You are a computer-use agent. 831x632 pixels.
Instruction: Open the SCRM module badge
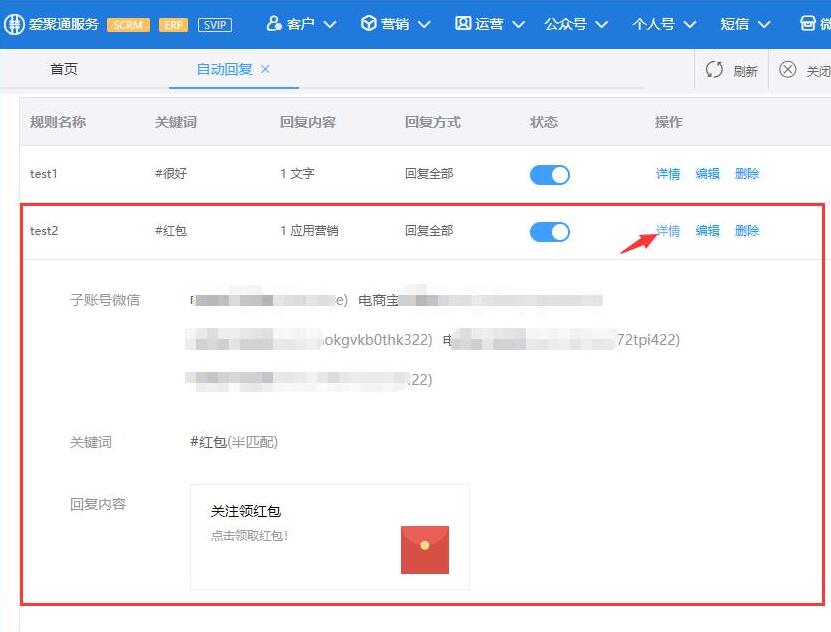coord(128,23)
